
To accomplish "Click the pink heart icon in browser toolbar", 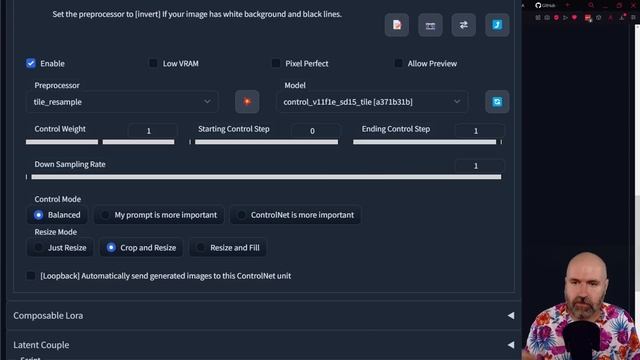I will coord(575,18).
